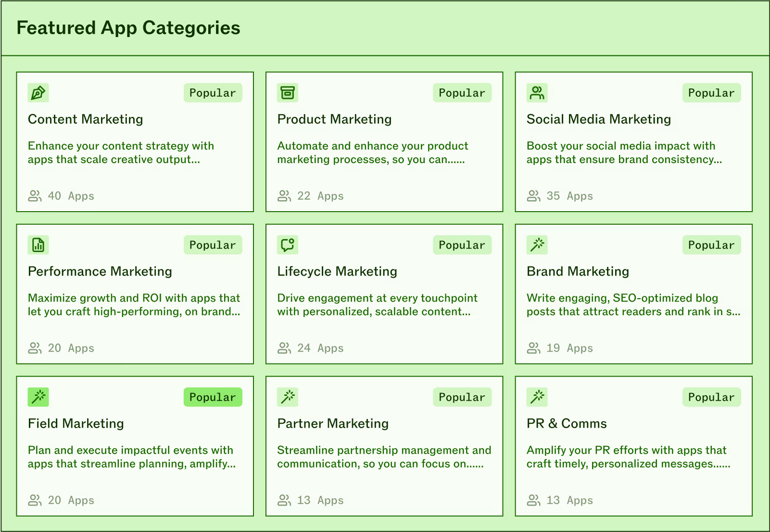Open Performance Marketing description text
This screenshot has width=770, height=532.
tap(134, 305)
